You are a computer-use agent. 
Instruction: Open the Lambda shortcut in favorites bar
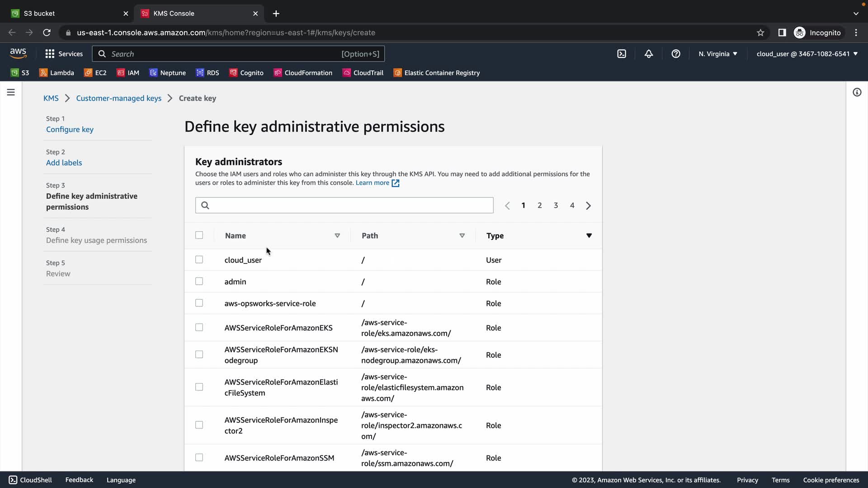(x=57, y=73)
